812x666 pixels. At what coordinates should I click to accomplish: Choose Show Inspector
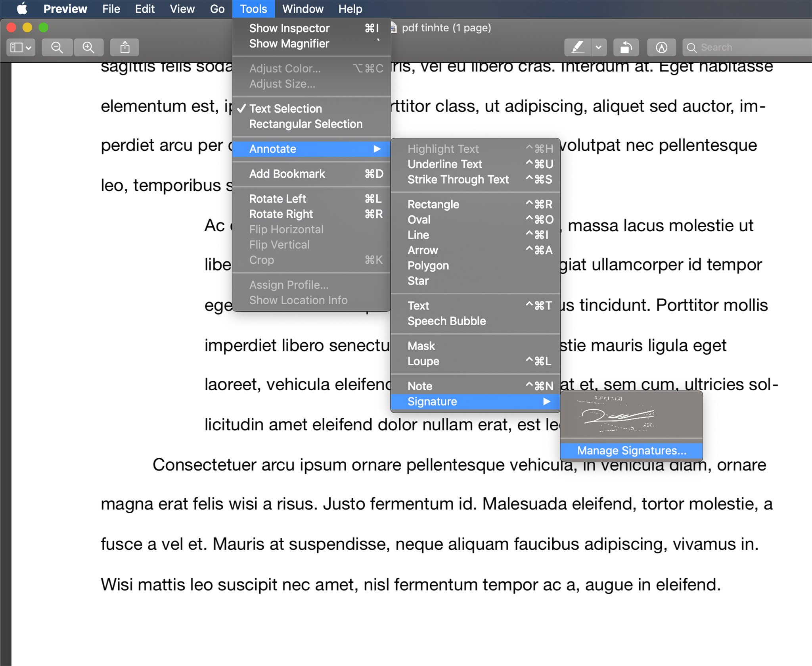coord(312,28)
